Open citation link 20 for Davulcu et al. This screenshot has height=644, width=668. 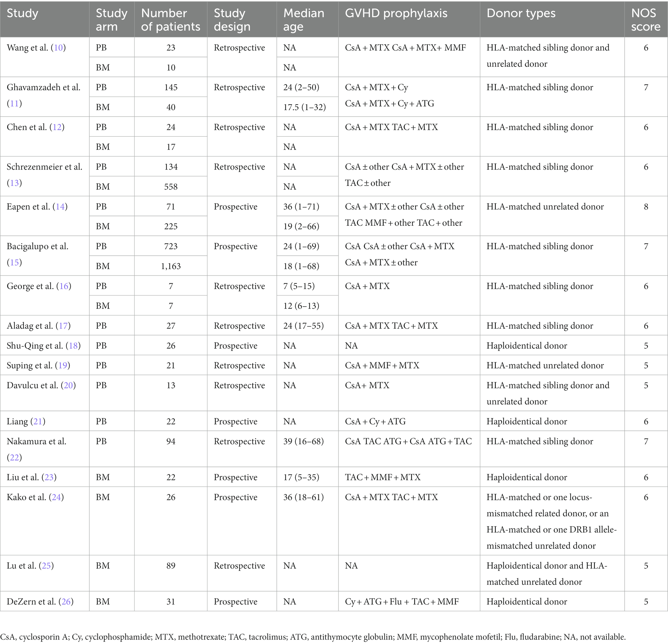[69, 385]
